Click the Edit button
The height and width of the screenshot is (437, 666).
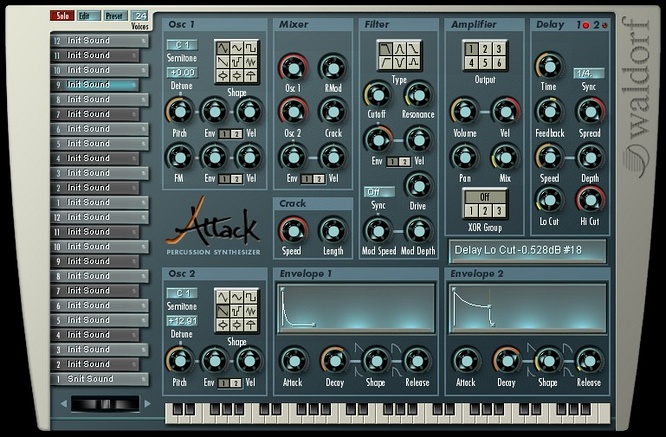coord(89,16)
